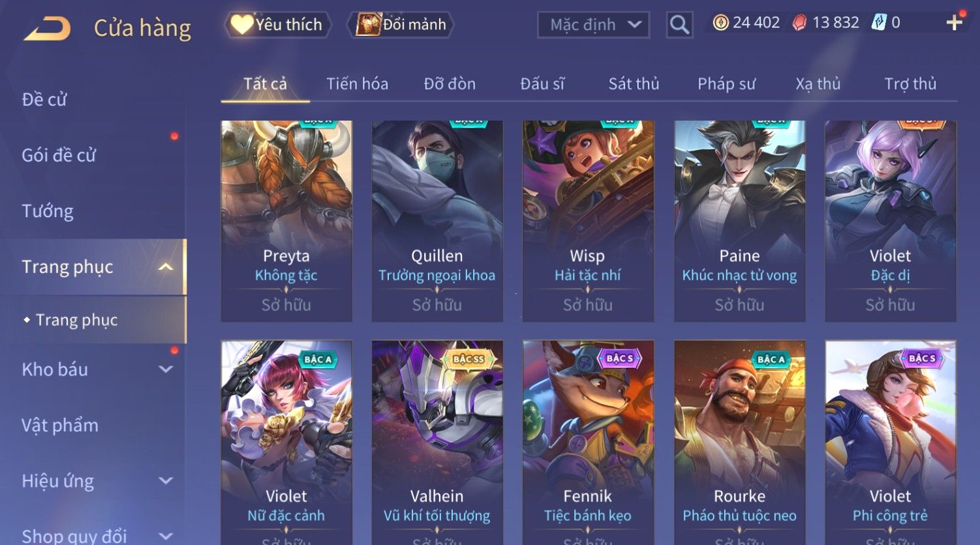This screenshot has height=545, width=980.
Task: Open Đổi mảnh chest exchange
Action: [401, 25]
